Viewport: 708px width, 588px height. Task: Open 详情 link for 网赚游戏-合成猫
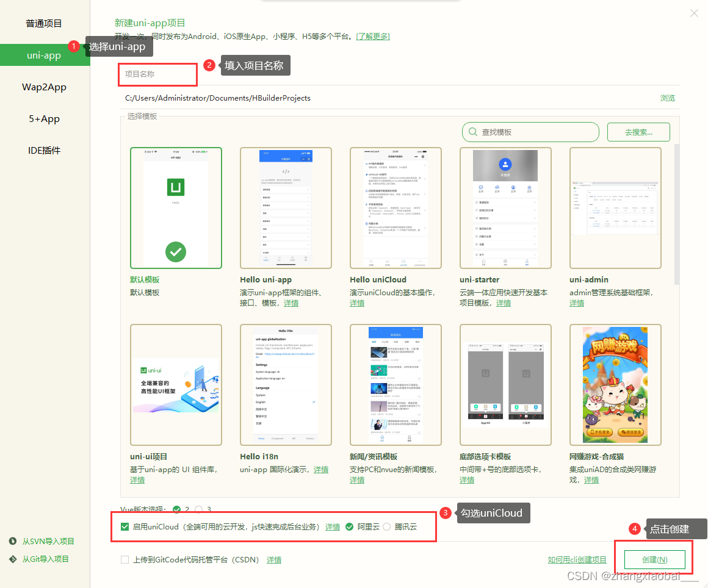point(591,480)
